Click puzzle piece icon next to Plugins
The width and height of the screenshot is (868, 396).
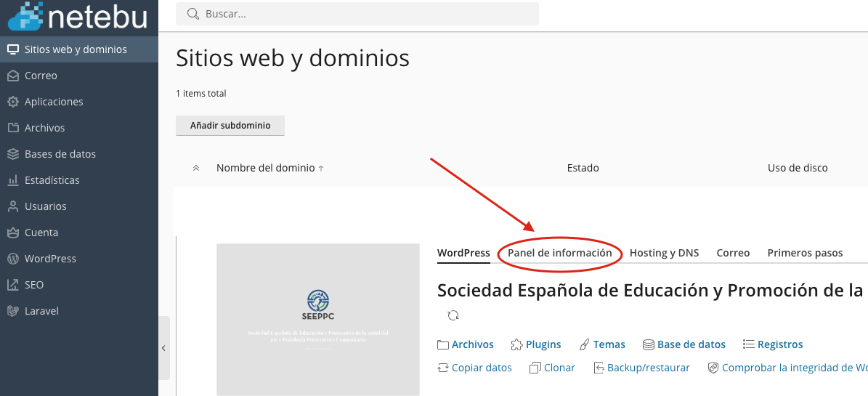pyautogui.click(x=516, y=345)
